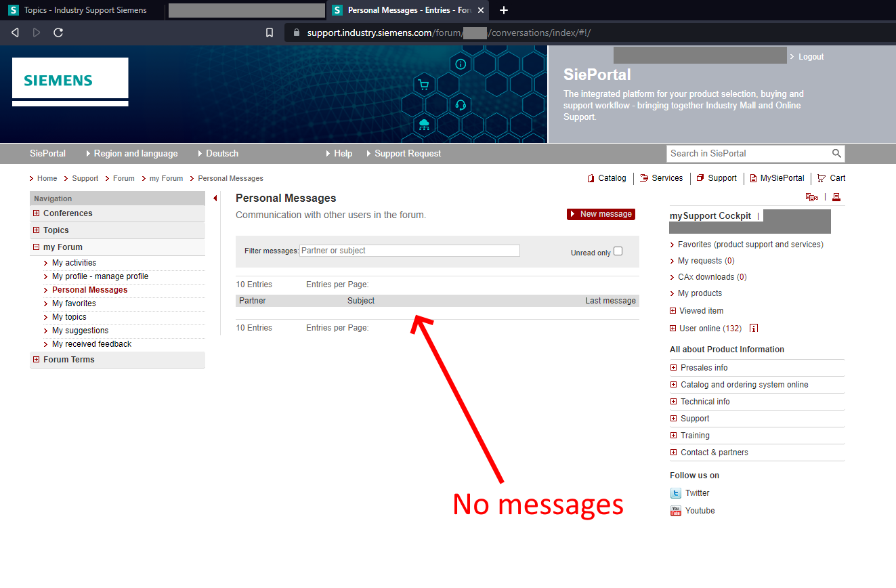This screenshot has height=588, width=896.
Task: Go to Home in the breadcrumb
Action: point(47,178)
